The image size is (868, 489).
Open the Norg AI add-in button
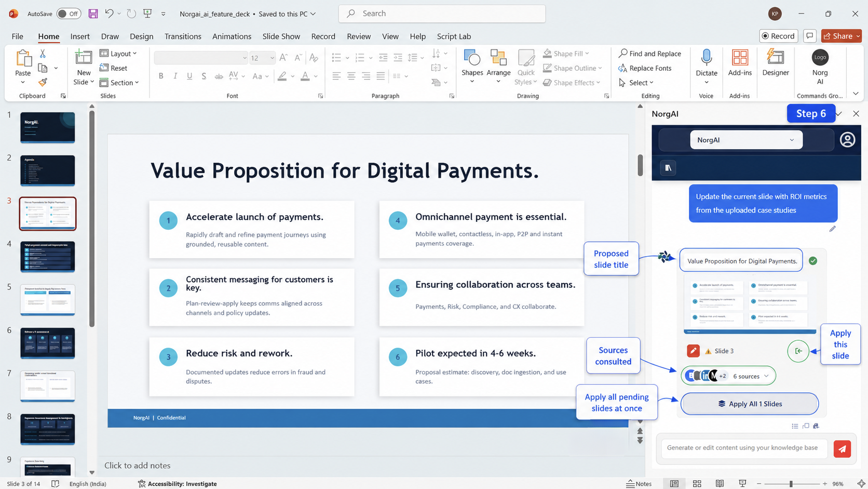click(x=820, y=68)
